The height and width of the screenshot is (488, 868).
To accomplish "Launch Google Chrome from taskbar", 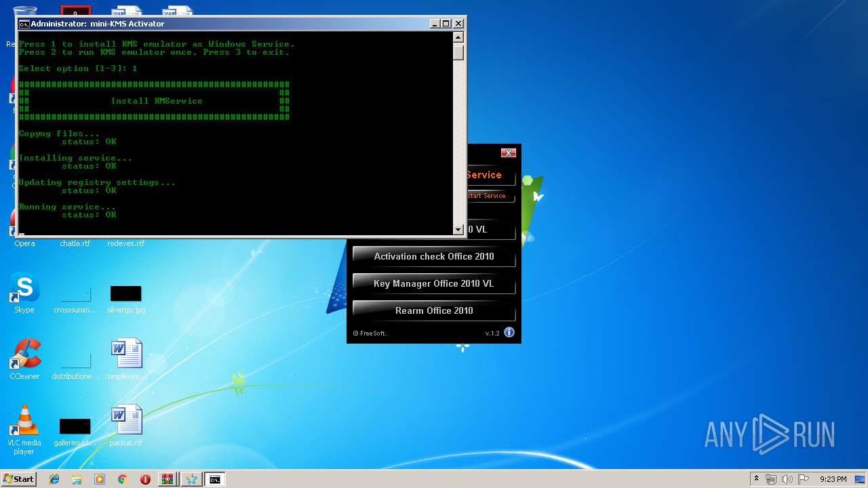I will 122,479.
